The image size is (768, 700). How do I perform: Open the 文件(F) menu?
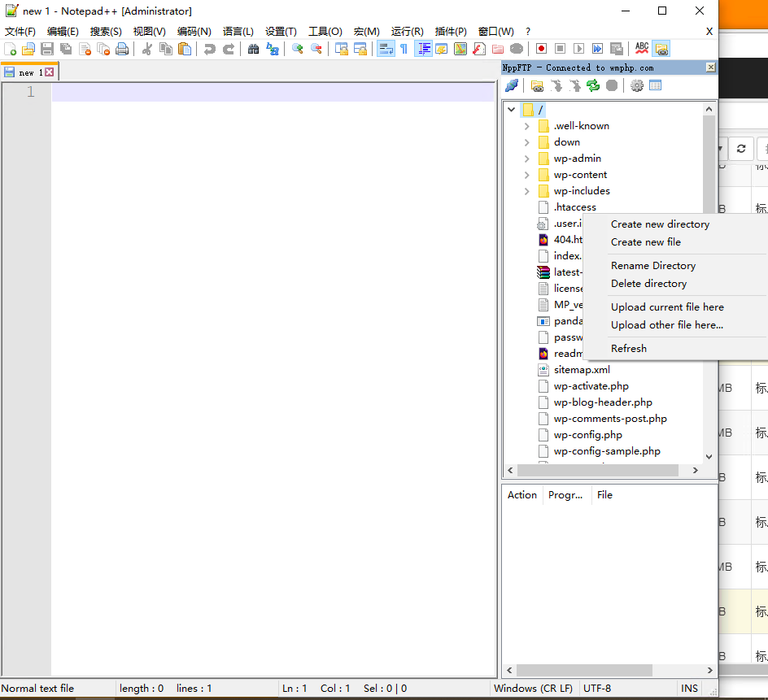(20, 32)
